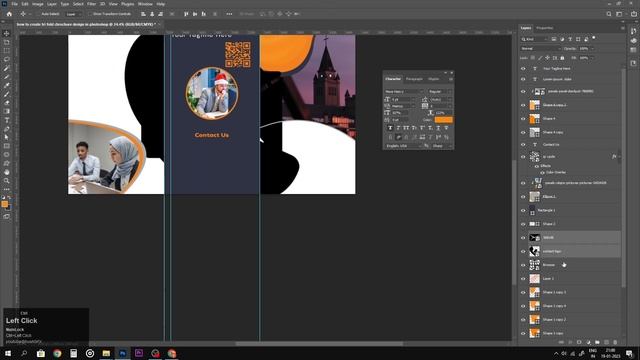This screenshot has height=360, width=640.
Task: Click the type layer filter icon
Action: pos(570,39)
